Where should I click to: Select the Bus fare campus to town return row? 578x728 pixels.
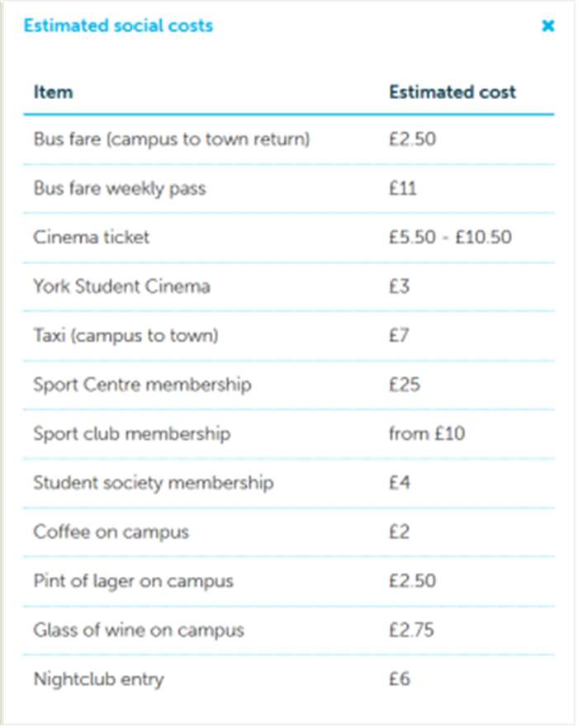click(x=289, y=139)
